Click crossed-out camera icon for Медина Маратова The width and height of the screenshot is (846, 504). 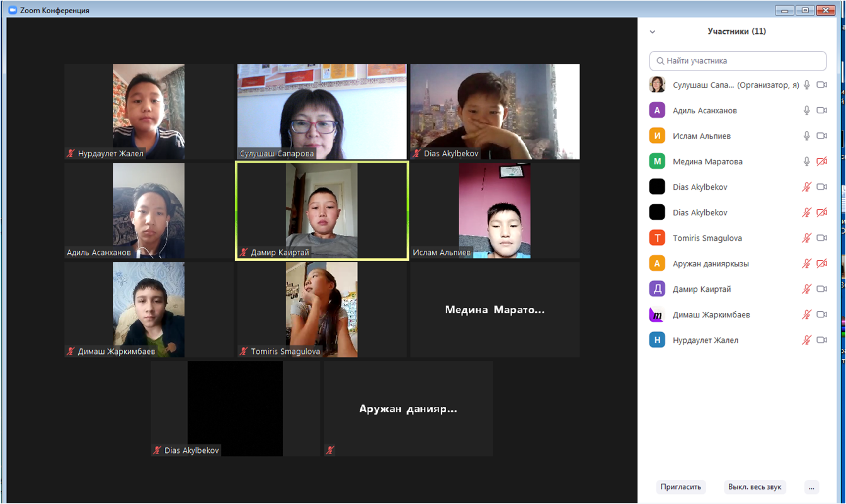coord(821,162)
